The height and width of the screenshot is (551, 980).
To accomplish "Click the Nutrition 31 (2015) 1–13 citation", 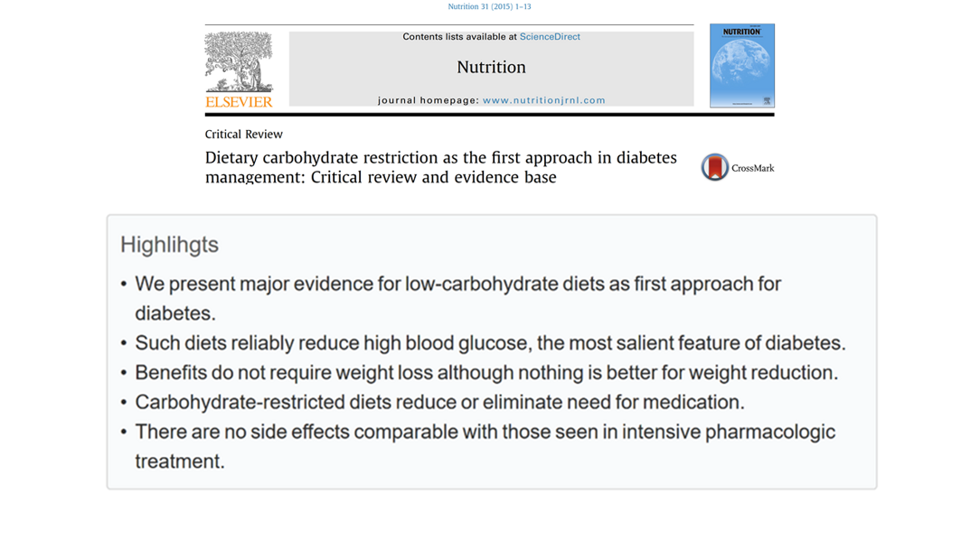I will (489, 6).
